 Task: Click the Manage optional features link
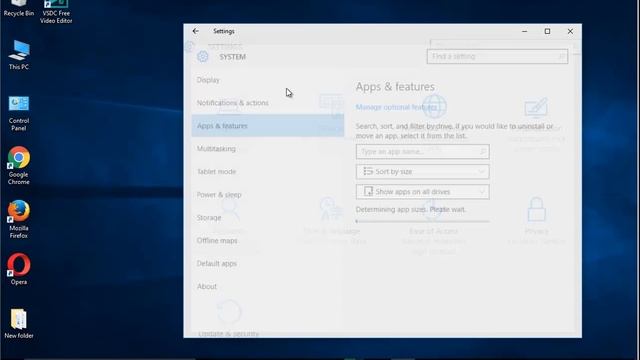click(x=396, y=107)
